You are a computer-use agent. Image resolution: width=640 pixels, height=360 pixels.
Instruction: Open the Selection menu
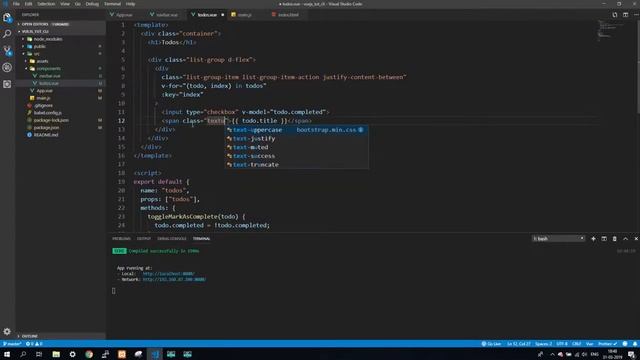[x=46, y=4]
